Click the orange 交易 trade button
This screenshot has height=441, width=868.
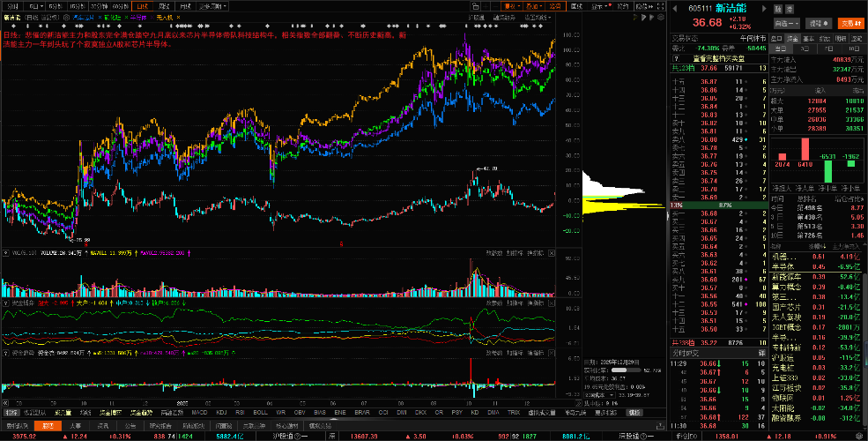[851, 23]
